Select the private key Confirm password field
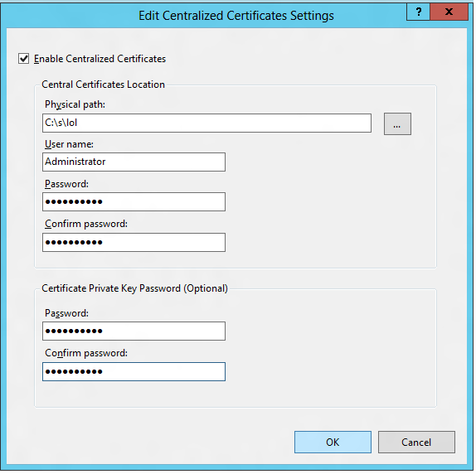476x474 pixels. (134, 371)
